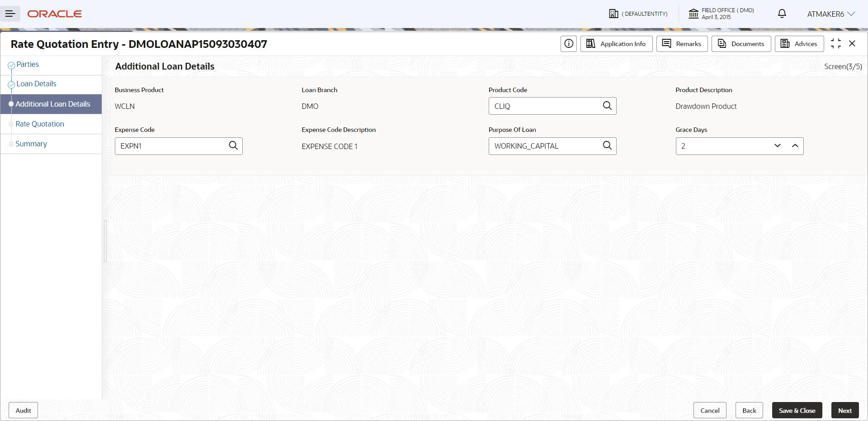Click the DEFAULTENTITY label
Image resolution: width=868 pixels, height=421 pixels.
pyautogui.click(x=645, y=14)
